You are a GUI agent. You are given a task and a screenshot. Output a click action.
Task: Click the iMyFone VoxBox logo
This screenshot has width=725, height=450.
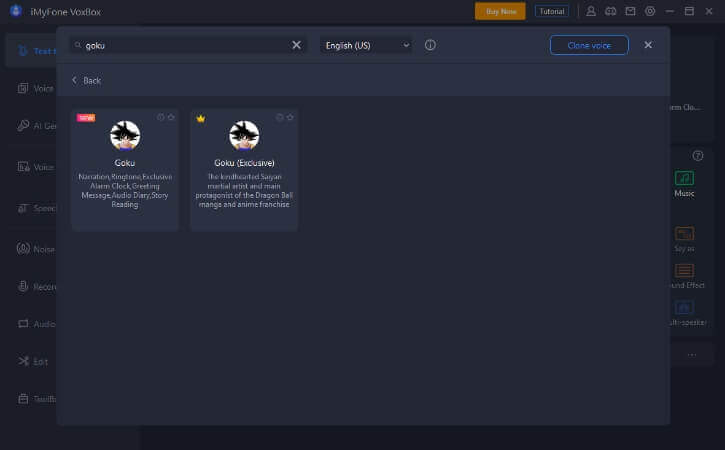click(x=16, y=11)
